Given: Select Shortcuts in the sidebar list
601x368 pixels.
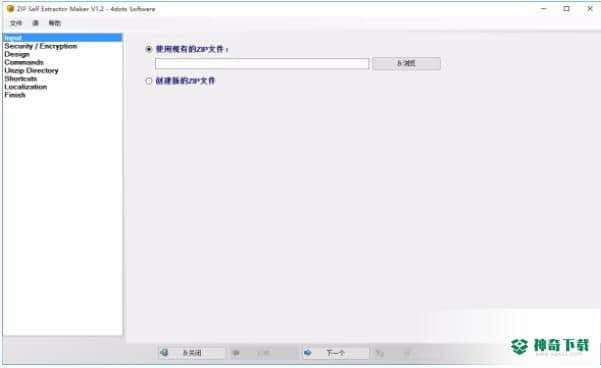Looking at the screenshot, I should click(x=21, y=79).
